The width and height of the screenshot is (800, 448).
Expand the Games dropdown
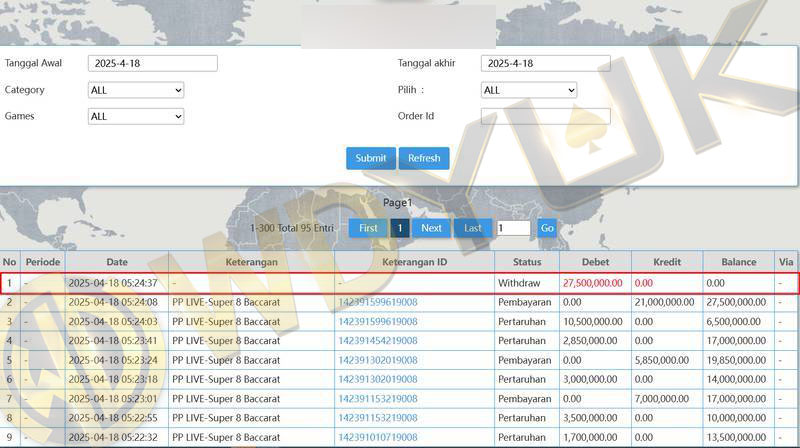click(x=136, y=116)
